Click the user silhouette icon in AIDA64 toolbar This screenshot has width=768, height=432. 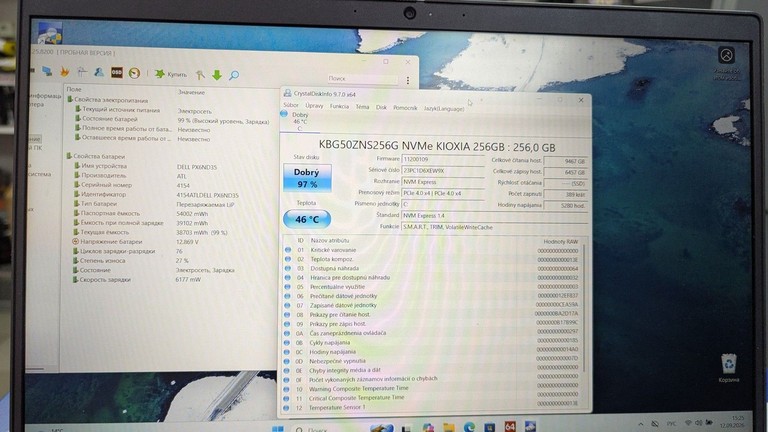point(99,72)
